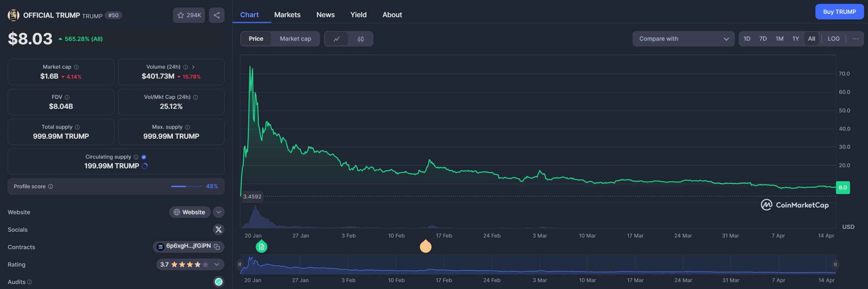Click the 199.99M TRUMP circulating supply value
The image size is (868, 289).
112,166
